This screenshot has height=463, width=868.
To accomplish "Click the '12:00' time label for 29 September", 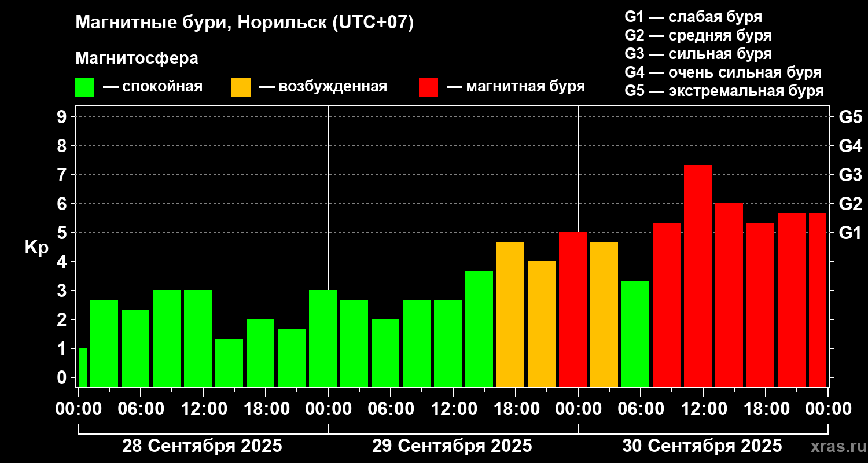I will click(x=453, y=409).
